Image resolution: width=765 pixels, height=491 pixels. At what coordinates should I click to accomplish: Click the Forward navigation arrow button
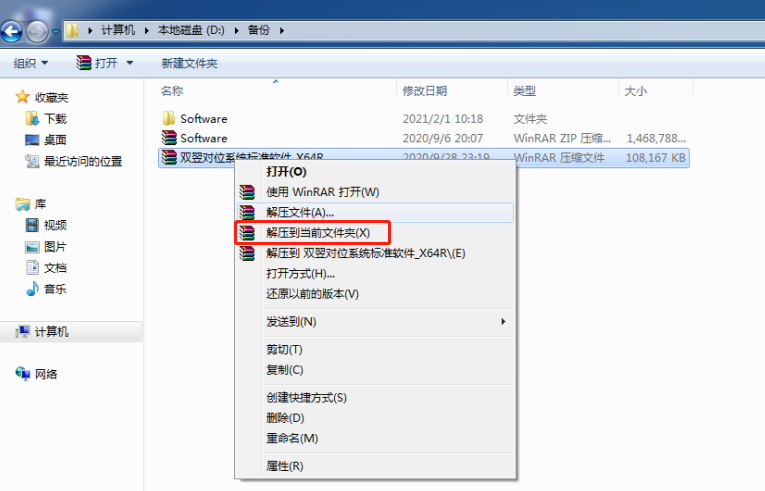(x=37, y=32)
